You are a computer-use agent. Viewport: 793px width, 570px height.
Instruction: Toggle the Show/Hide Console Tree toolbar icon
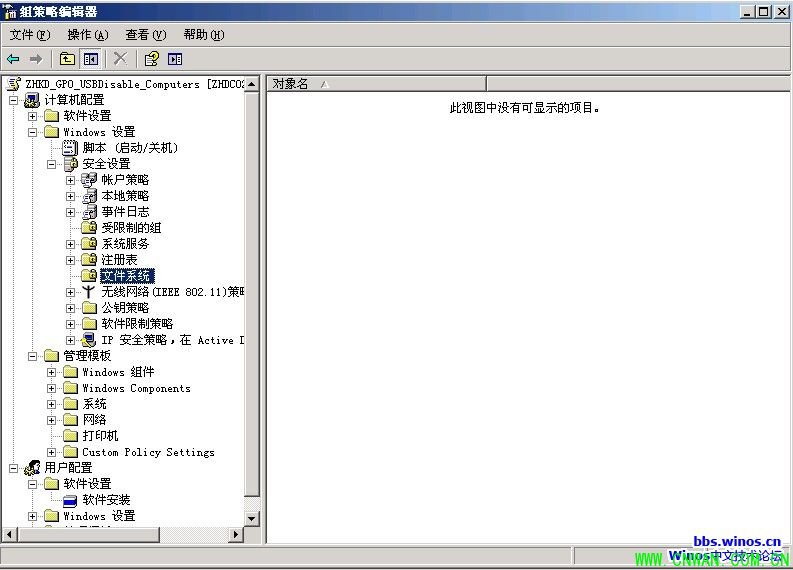pos(91,59)
